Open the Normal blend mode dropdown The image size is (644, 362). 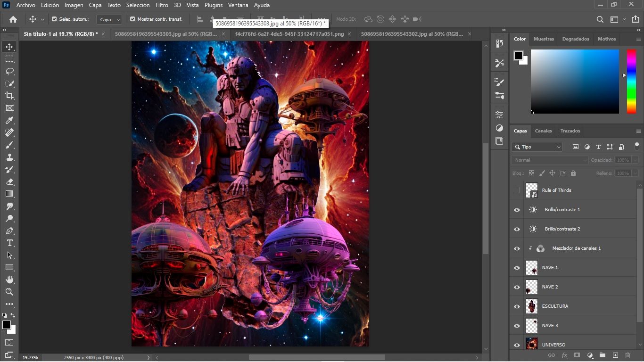click(550, 160)
